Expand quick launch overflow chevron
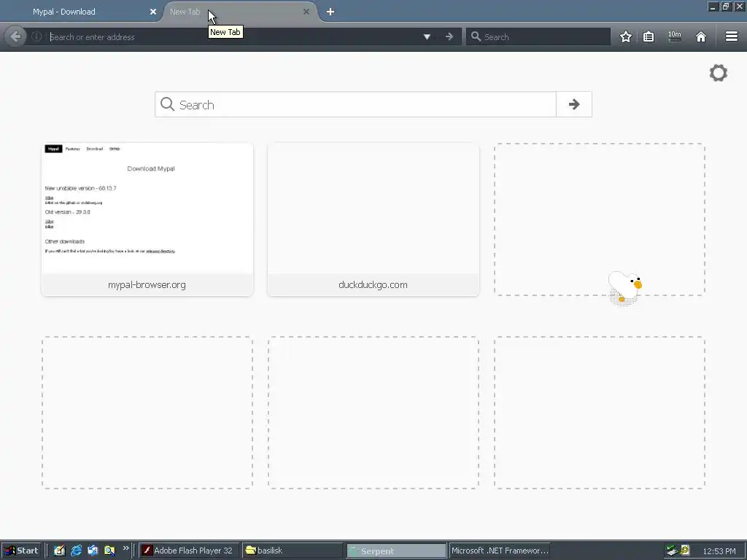747x560 pixels. pos(125,548)
